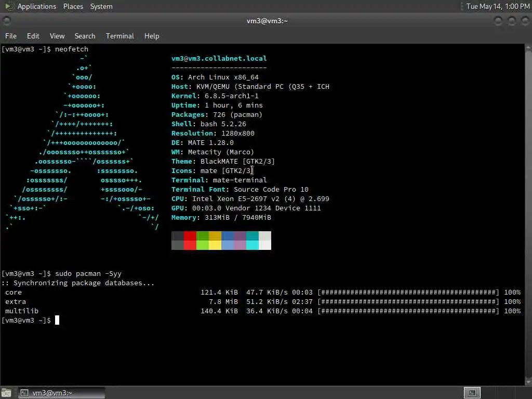Click the 'Packages: 726 (pacman)' line
Viewport: 532px width, 399px height.
217,115
